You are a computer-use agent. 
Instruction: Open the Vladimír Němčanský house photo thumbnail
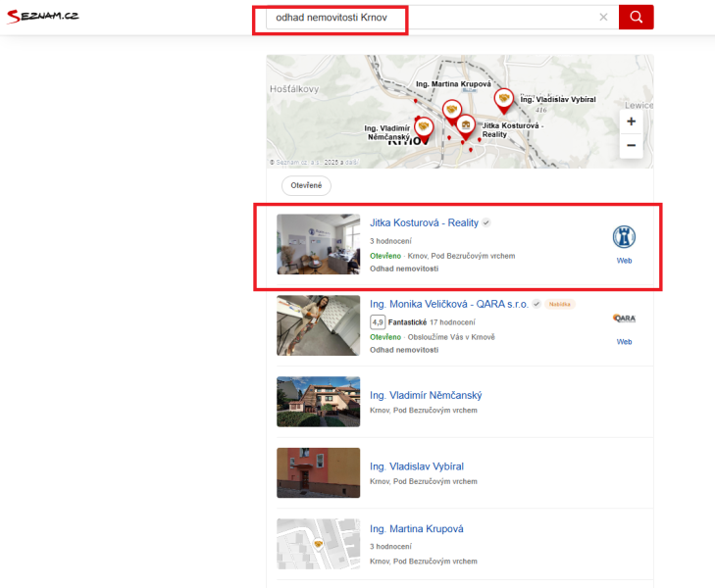[x=319, y=402]
